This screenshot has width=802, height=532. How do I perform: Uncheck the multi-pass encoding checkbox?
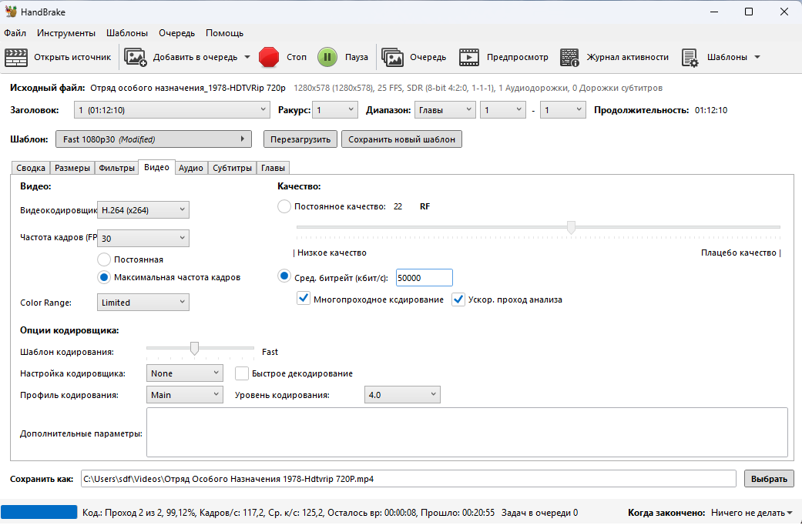(304, 299)
